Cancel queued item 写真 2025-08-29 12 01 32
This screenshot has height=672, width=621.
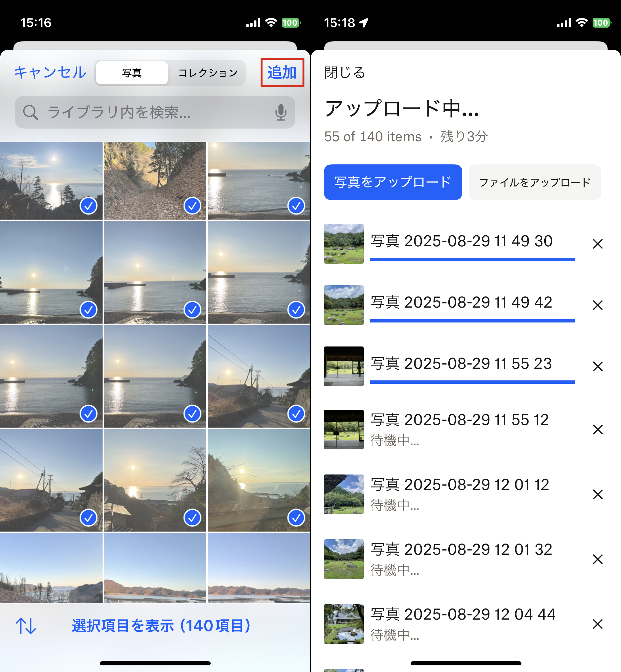(x=598, y=559)
